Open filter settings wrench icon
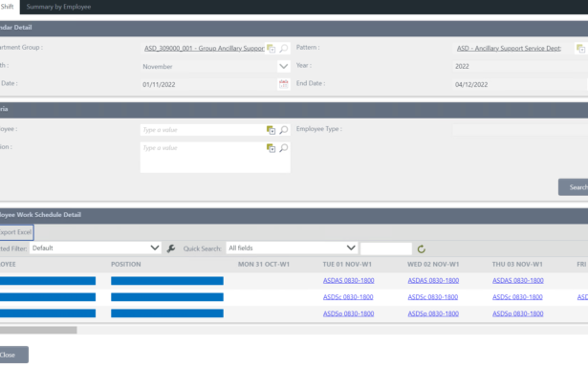This screenshot has height=367, width=588. [x=171, y=248]
